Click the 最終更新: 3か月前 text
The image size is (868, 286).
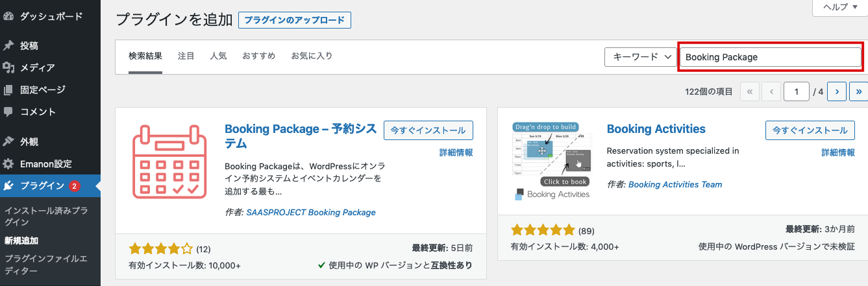coord(820,230)
